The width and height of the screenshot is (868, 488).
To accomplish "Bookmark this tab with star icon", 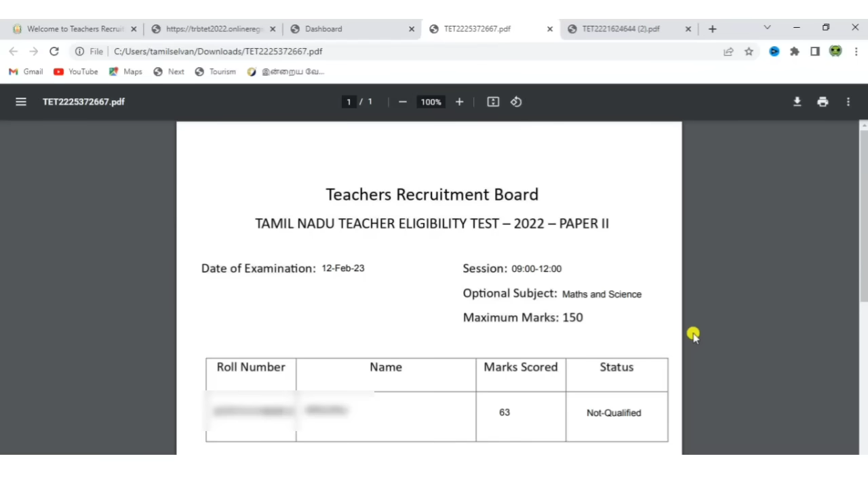I will [x=749, y=52].
